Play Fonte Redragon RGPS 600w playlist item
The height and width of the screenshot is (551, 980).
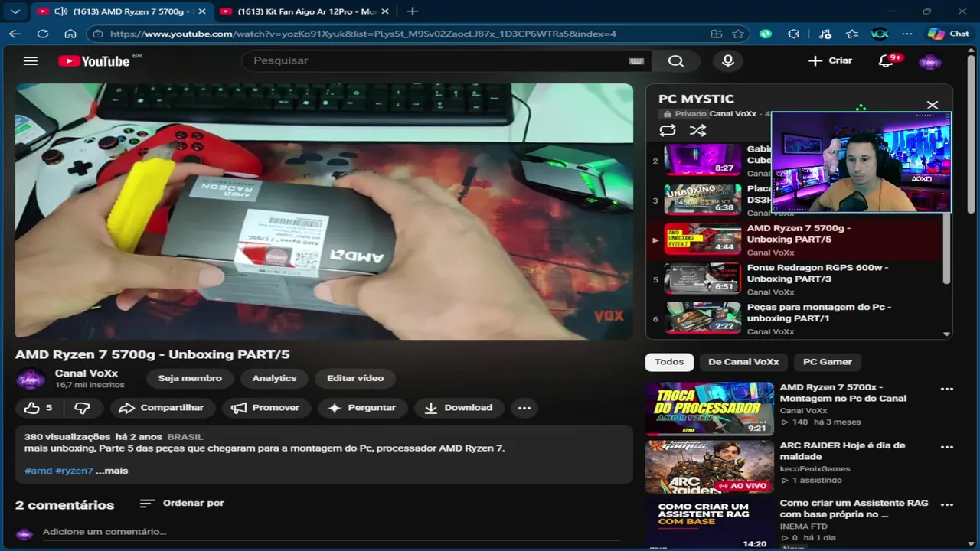point(795,279)
